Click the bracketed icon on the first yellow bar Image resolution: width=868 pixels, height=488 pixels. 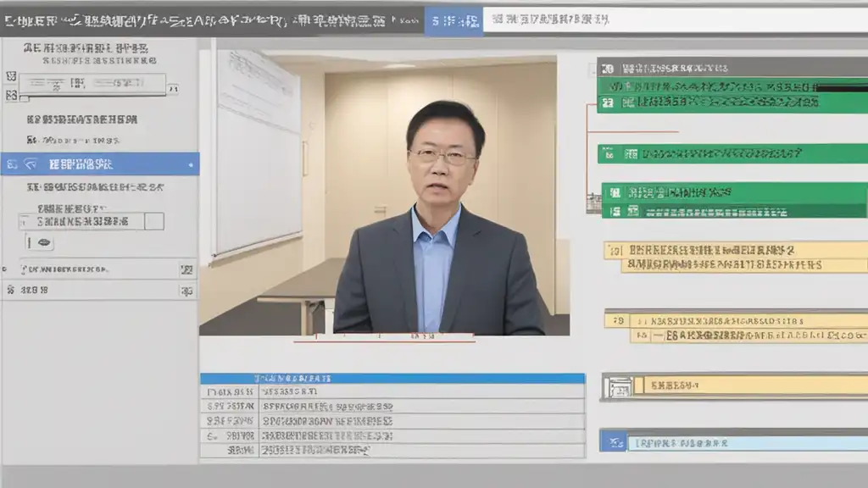615,251
